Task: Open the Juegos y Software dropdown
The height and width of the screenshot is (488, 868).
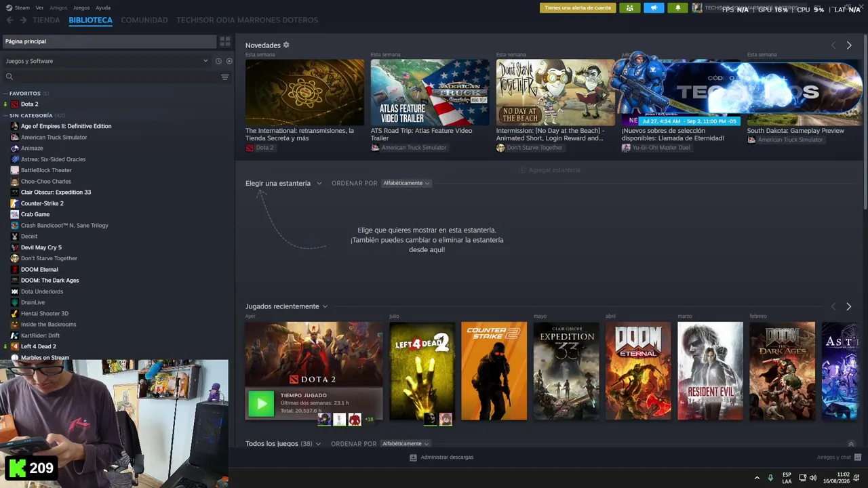Action: tap(106, 61)
